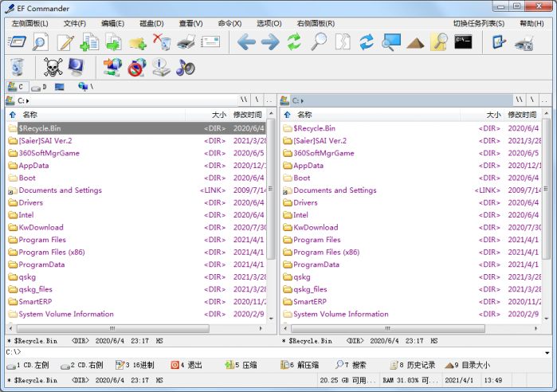Switch to drive C button
The image size is (557, 392).
(17, 87)
